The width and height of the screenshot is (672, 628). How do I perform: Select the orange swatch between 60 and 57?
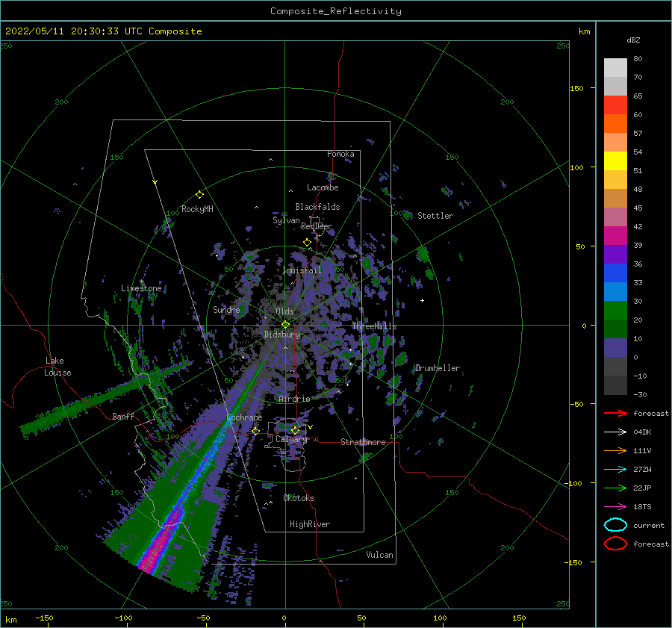(x=615, y=123)
